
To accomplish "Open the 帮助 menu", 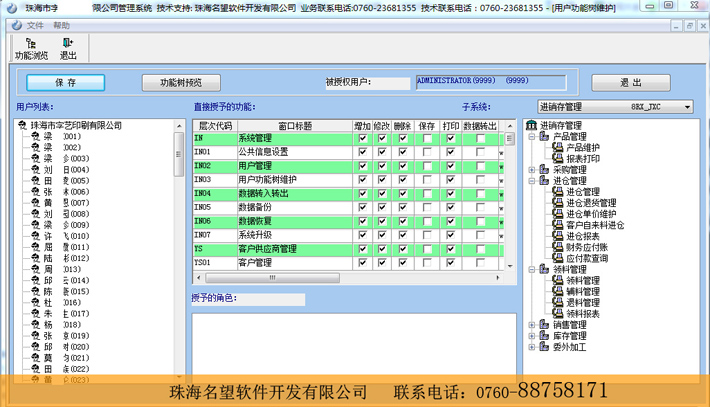I will (x=62, y=25).
